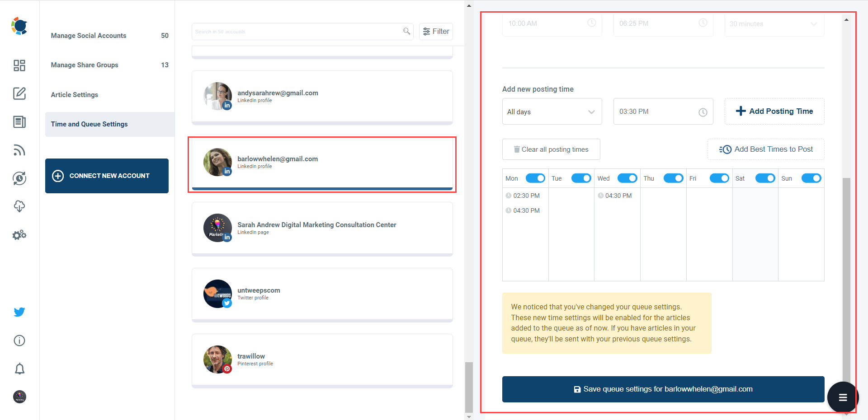
Task: Open the recurring schedule clock icon
Action: point(19,178)
